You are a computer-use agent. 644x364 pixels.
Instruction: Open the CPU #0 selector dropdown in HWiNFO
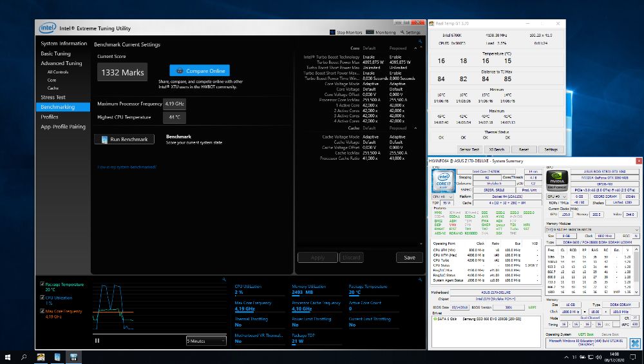pyautogui.click(x=442, y=196)
